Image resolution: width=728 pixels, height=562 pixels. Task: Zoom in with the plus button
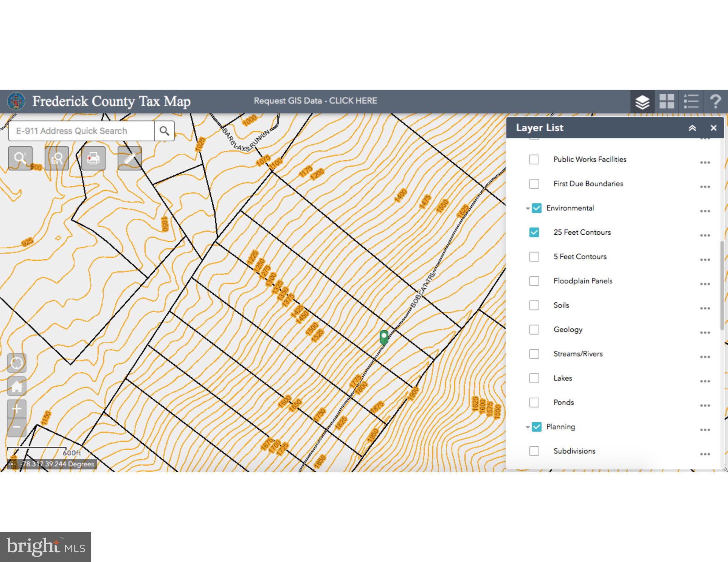click(x=16, y=409)
